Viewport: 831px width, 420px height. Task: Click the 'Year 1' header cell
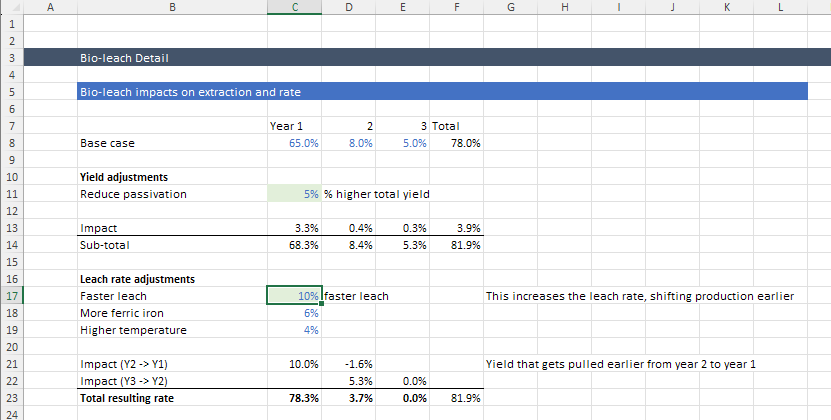click(295, 126)
